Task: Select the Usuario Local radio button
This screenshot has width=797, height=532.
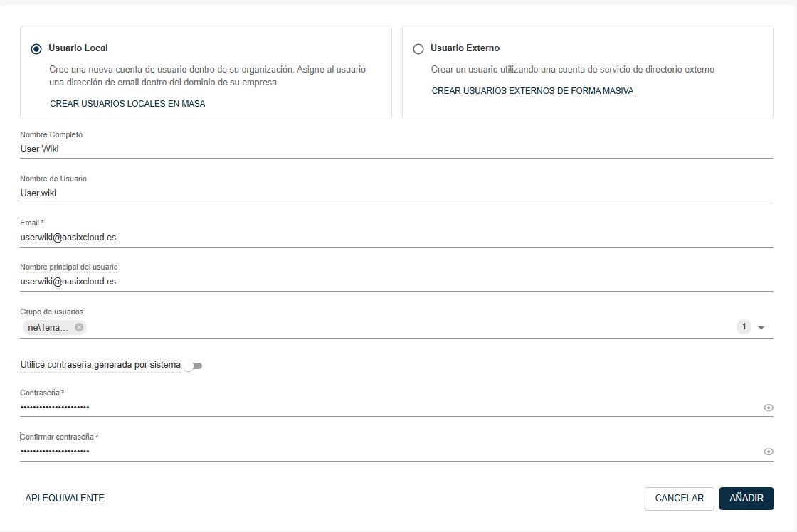Action: click(x=36, y=49)
